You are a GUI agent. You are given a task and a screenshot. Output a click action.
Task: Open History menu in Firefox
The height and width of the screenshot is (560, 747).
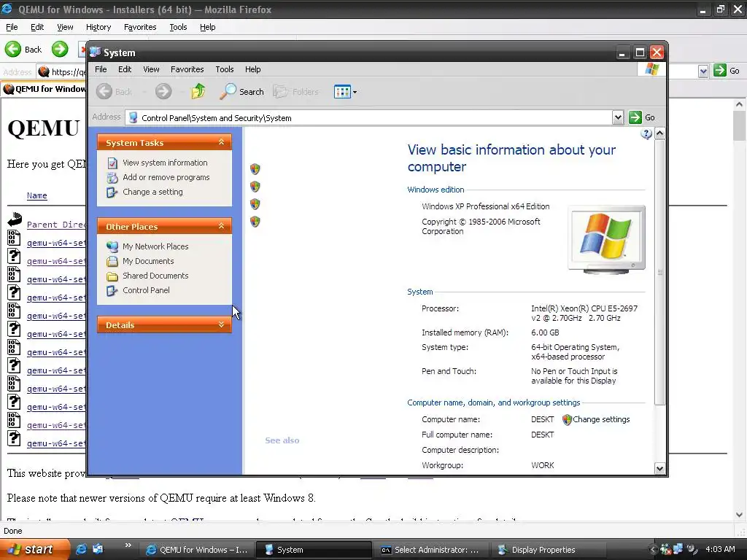point(98,27)
